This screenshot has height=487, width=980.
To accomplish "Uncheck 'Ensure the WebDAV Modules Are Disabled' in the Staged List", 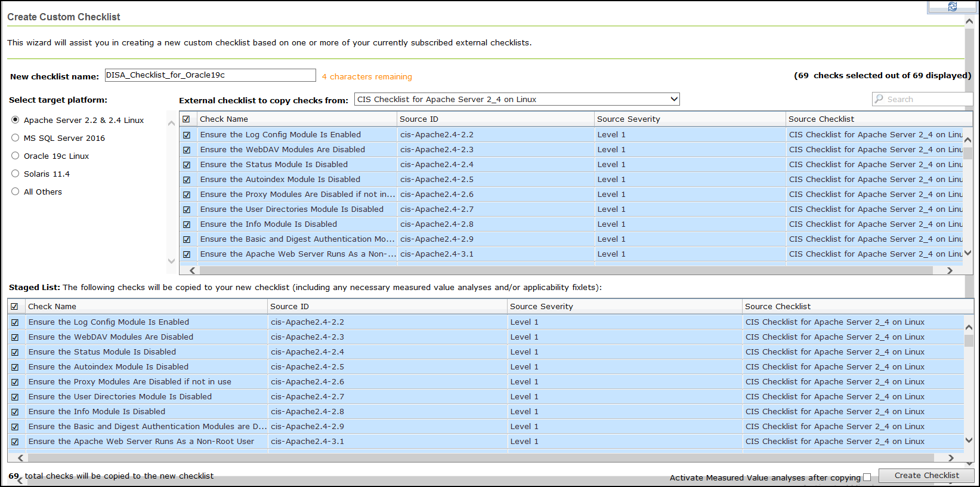I will pos(15,337).
